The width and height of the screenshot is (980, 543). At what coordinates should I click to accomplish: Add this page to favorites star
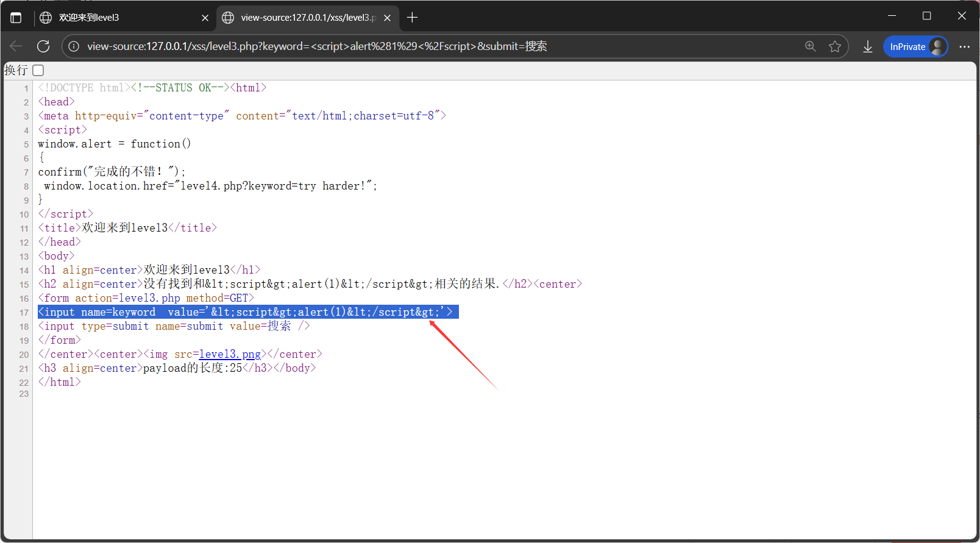coord(835,46)
